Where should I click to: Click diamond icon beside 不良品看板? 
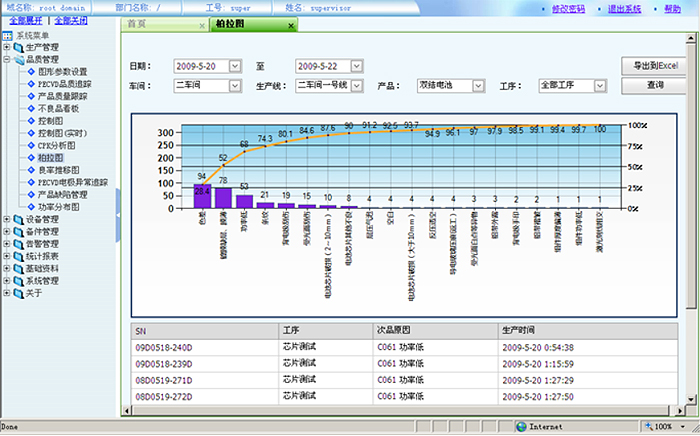click(31, 108)
